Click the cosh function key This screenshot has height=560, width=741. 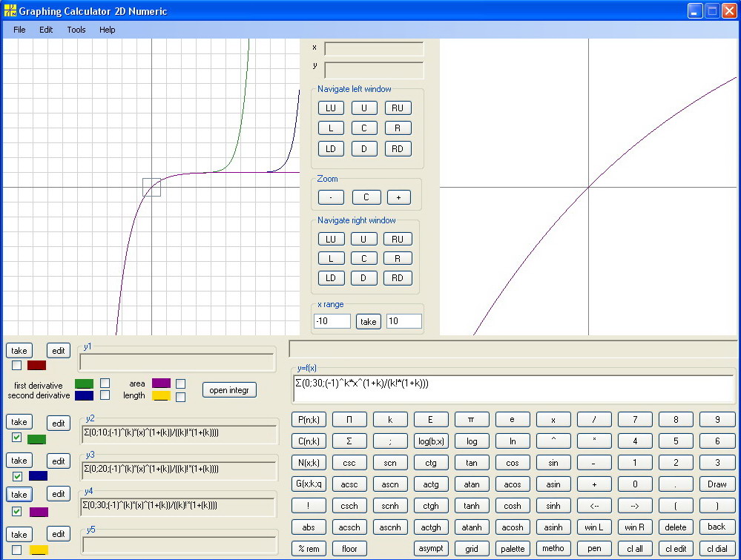(x=513, y=506)
